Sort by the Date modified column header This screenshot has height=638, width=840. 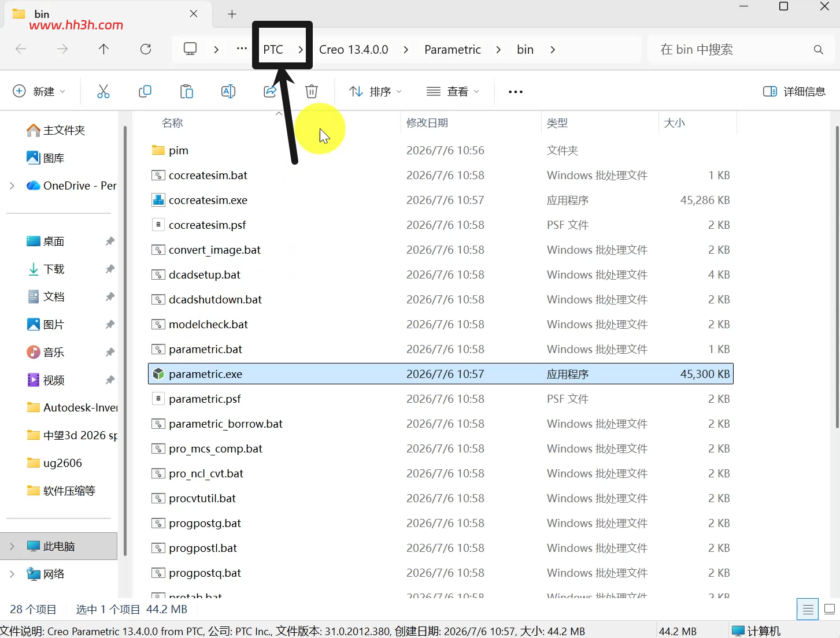point(427,123)
